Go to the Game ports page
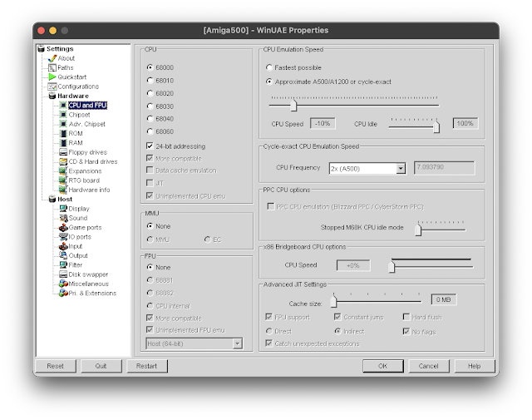Screen dimensions: 532x420 pyautogui.click(x=85, y=228)
